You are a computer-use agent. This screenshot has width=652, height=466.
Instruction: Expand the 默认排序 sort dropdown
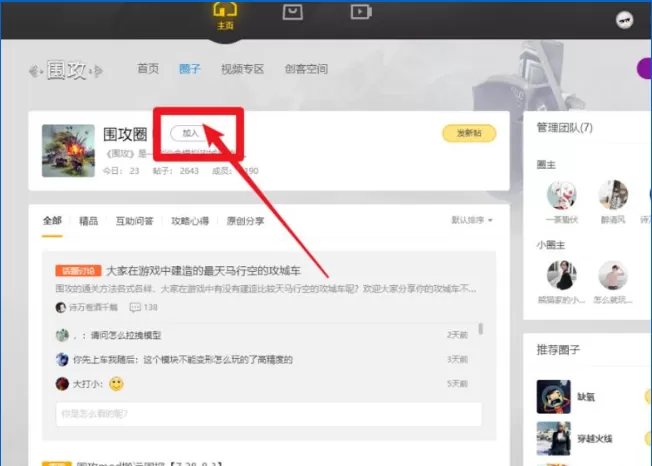pos(472,220)
